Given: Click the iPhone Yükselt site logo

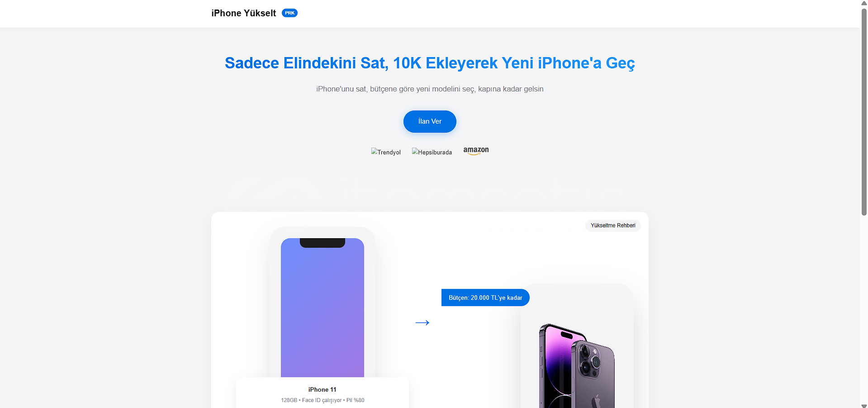Looking at the screenshot, I should [243, 13].
